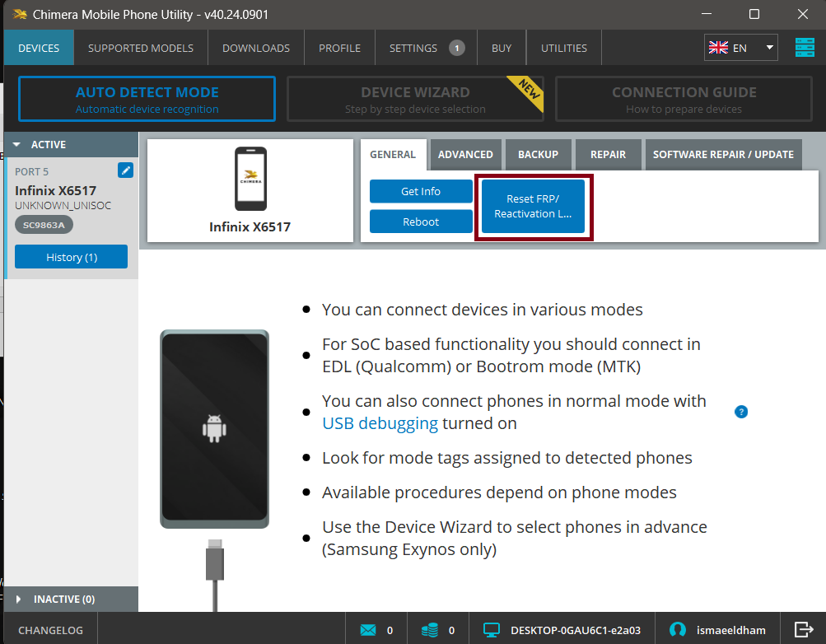This screenshot has width=826, height=644.
Task: Open the SOFTWARE REPAIR / UPDATE tab
Action: [x=723, y=155]
